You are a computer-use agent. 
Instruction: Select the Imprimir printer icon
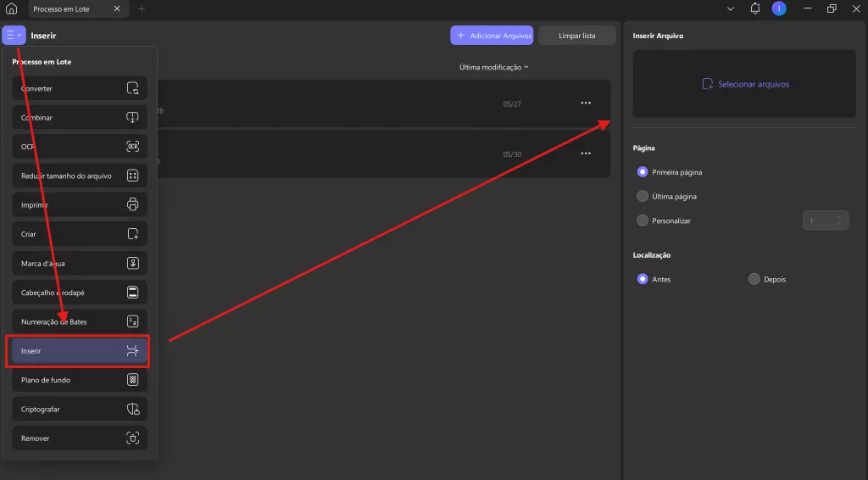coord(133,204)
